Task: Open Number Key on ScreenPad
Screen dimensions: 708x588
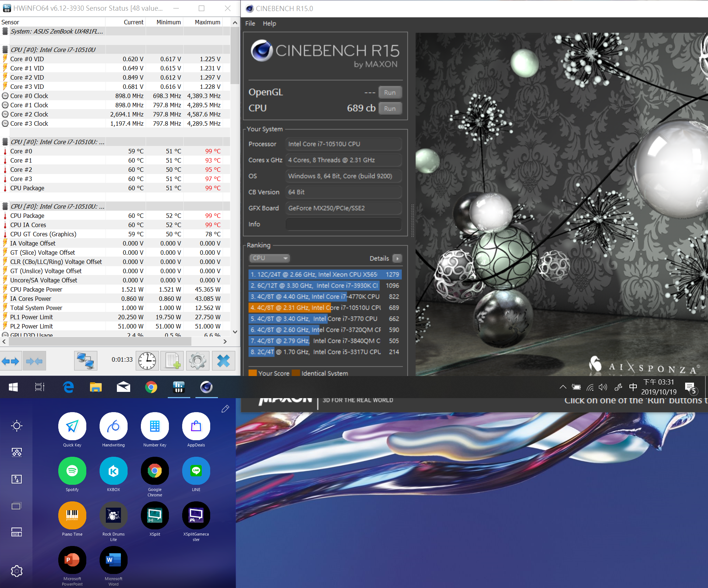Action: 155,426
